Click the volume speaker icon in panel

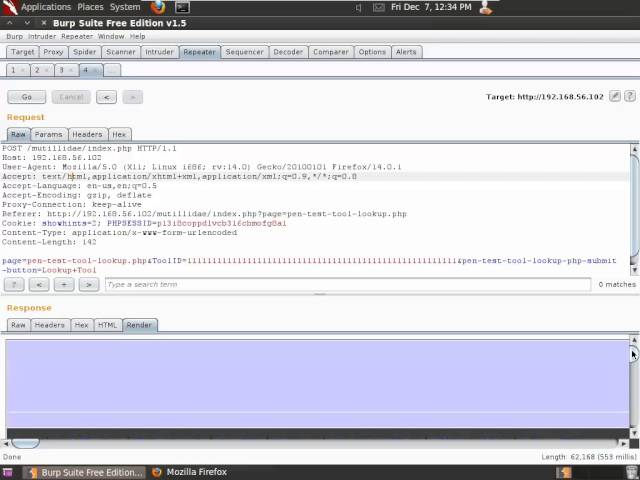click(358, 7)
